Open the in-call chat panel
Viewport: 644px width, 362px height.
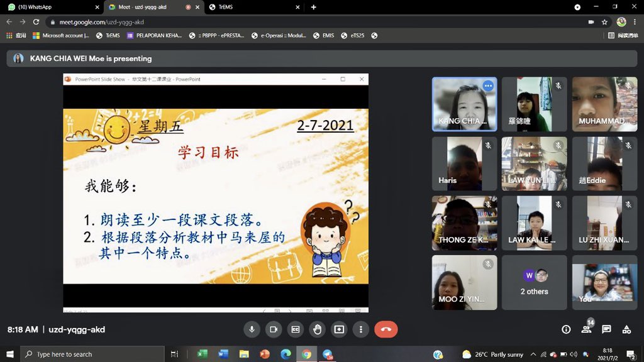[606, 329]
